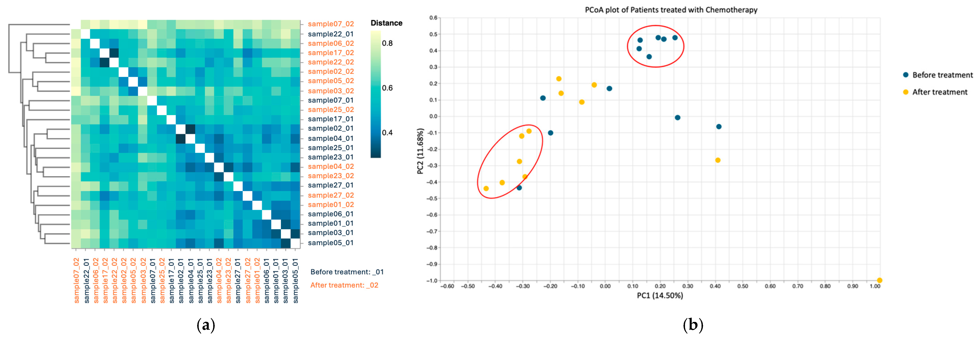Click the sample27_01 row label
Viewport: 980px width, 338px height.
[330, 185]
